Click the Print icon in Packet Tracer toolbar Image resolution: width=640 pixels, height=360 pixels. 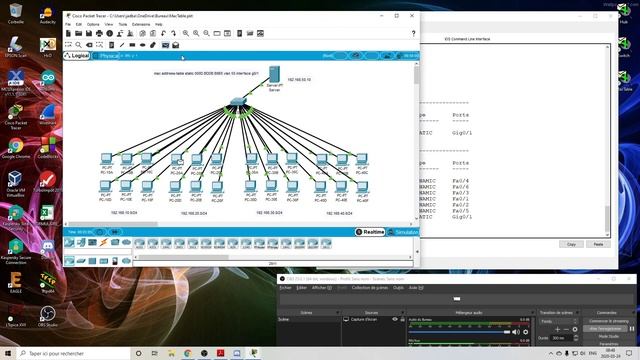[99, 33]
